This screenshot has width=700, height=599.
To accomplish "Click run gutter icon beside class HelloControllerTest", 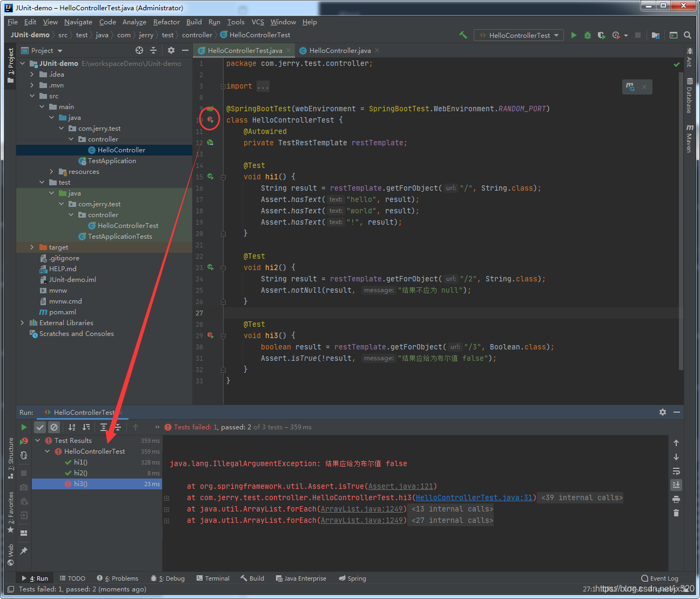I will (x=211, y=120).
